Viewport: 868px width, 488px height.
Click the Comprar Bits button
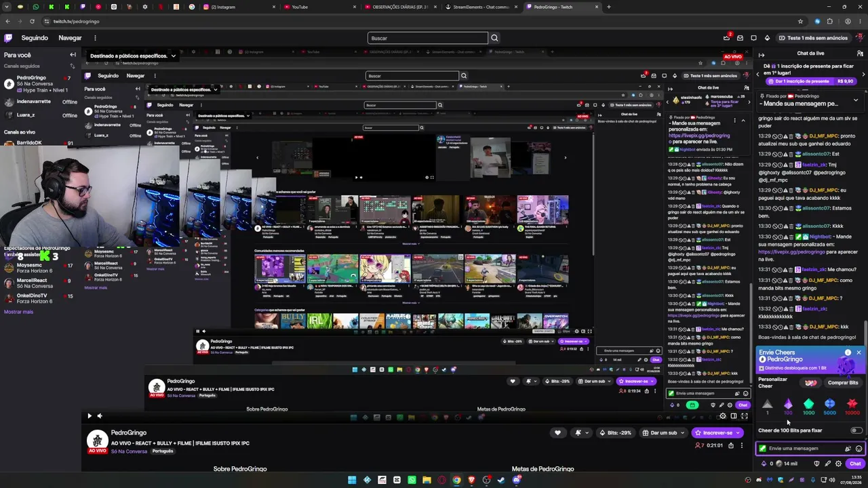843,382
